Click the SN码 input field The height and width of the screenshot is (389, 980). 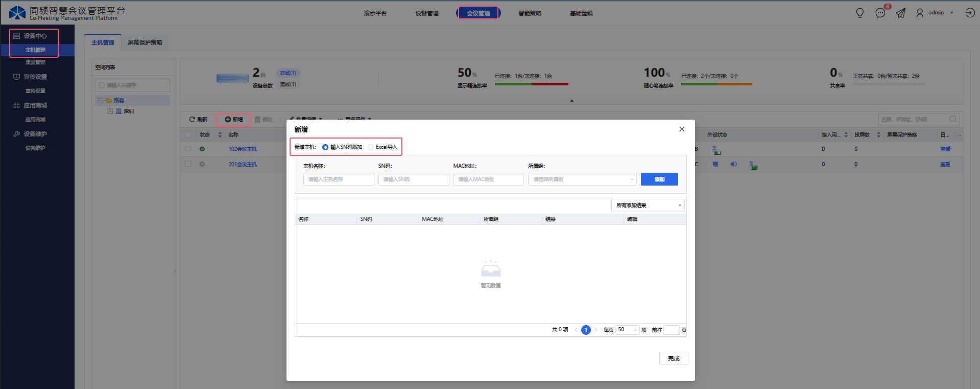tap(414, 179)
